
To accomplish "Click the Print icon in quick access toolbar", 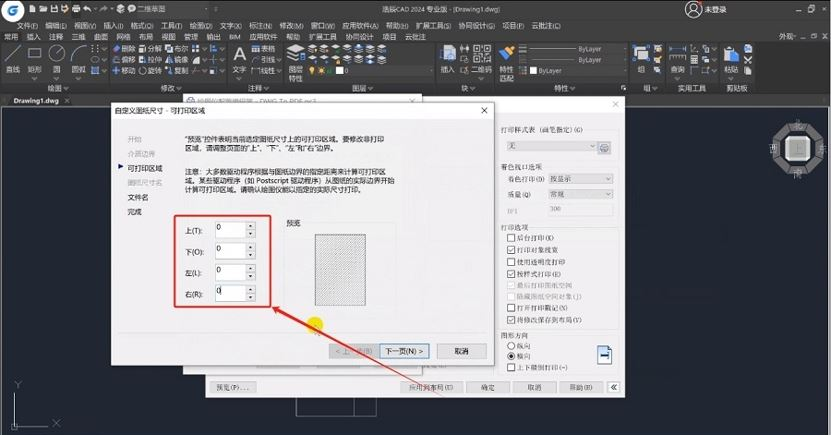I will pos(76,9).
